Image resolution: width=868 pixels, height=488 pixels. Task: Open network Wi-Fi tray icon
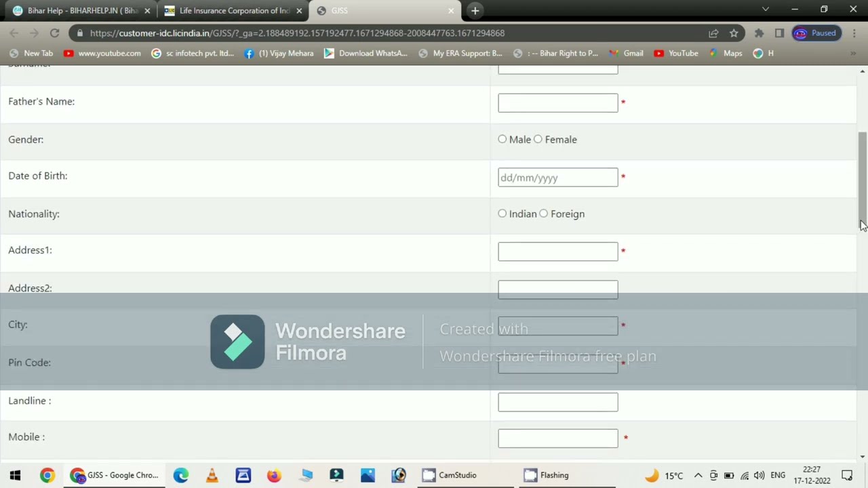pyautogui.click(x=745, y=475)
